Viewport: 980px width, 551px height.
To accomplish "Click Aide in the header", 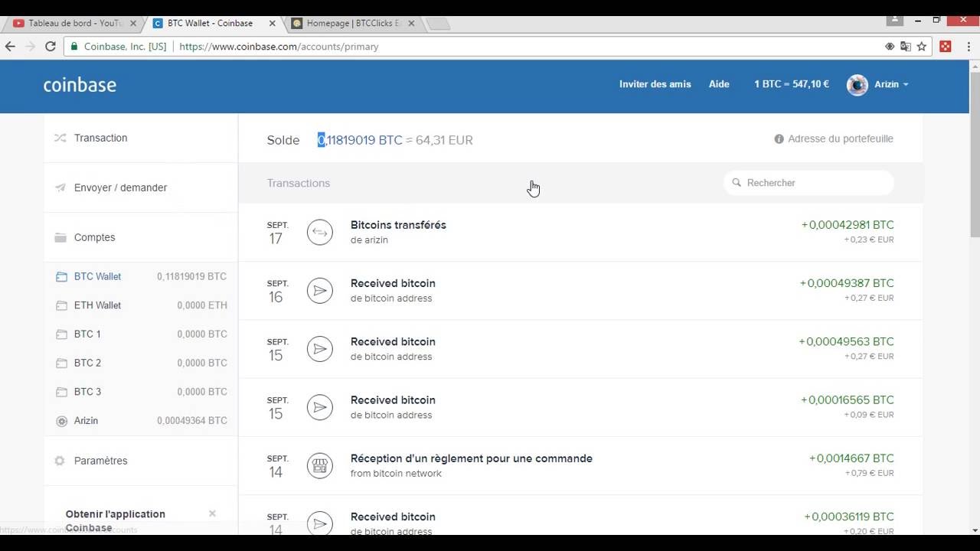I will 719,84.
